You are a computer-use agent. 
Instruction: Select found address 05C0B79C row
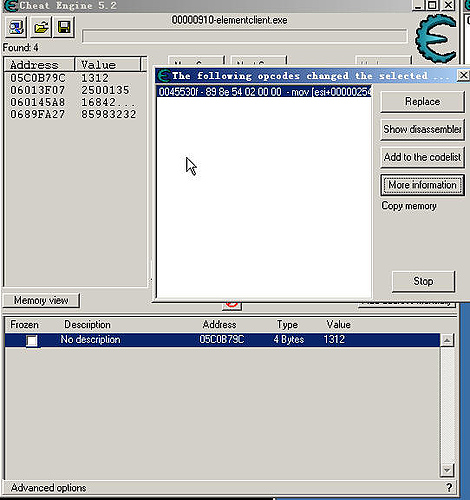point(74,78)
